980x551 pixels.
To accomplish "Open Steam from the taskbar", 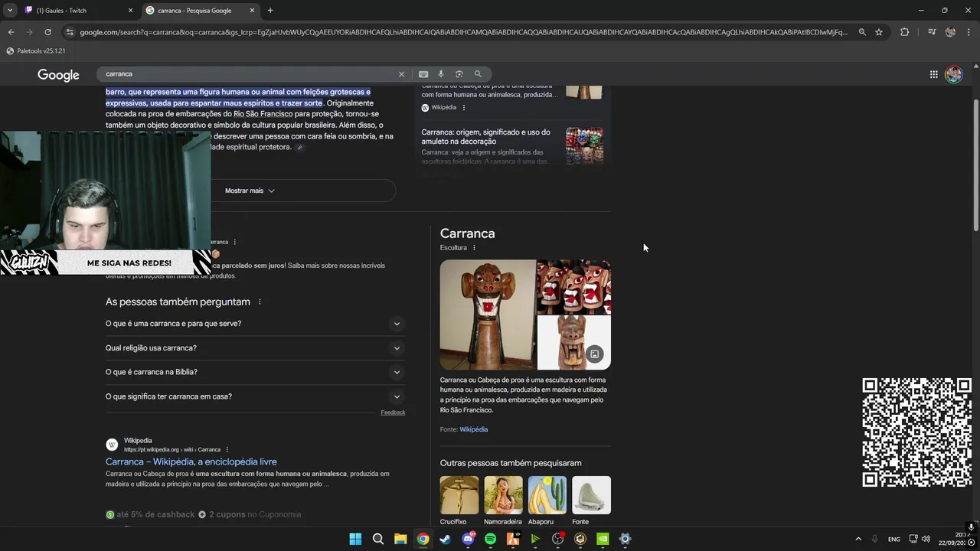I will [x=446, y=539].
